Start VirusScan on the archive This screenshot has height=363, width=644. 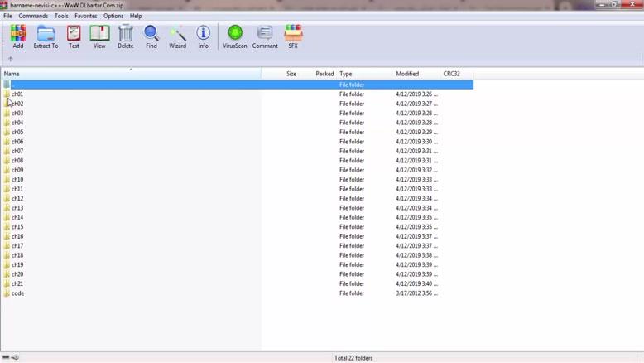235,36
